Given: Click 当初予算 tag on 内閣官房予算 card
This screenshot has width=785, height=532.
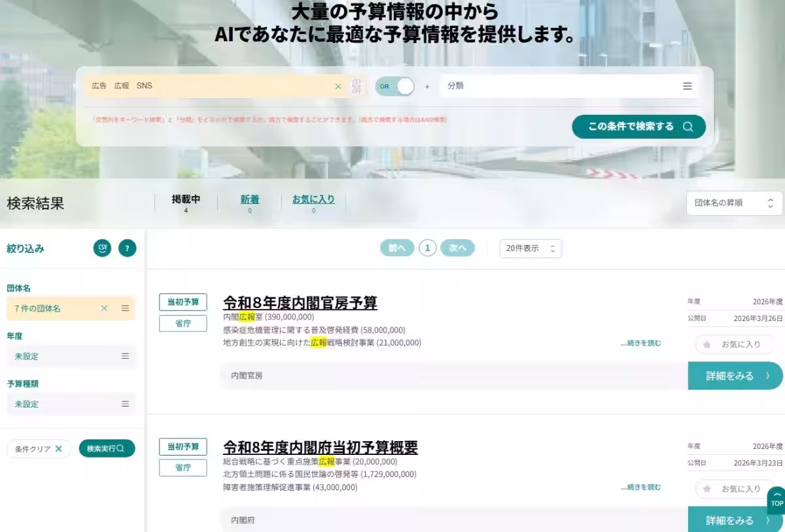Looking at the screenshot, I should coord(183,302).
